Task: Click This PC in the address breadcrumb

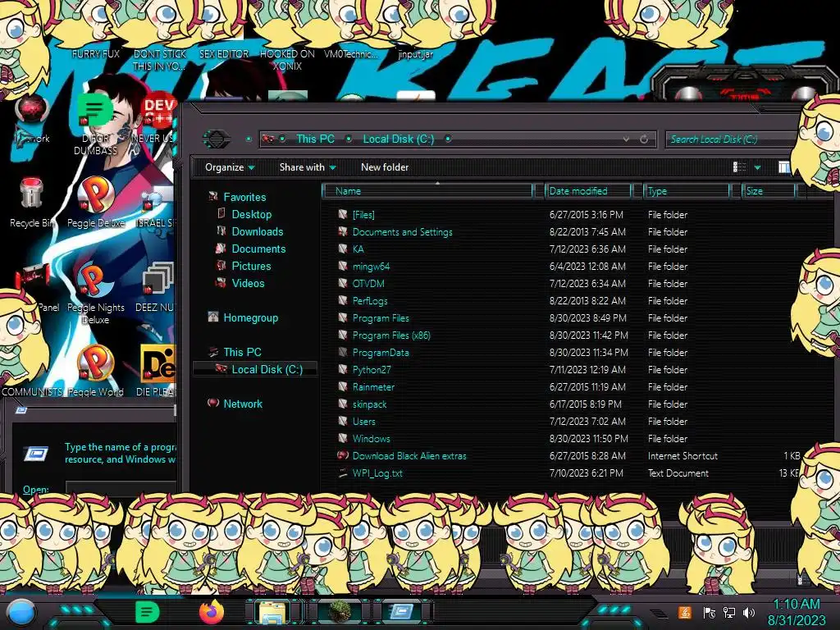Action: [x=315, y=139]
